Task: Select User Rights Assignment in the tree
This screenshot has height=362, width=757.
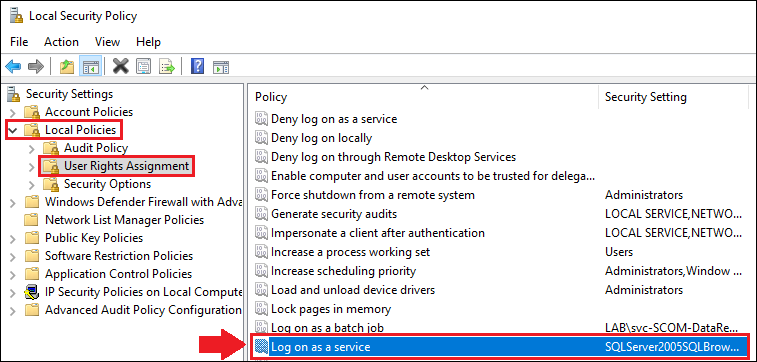Action: click(126, 166)
